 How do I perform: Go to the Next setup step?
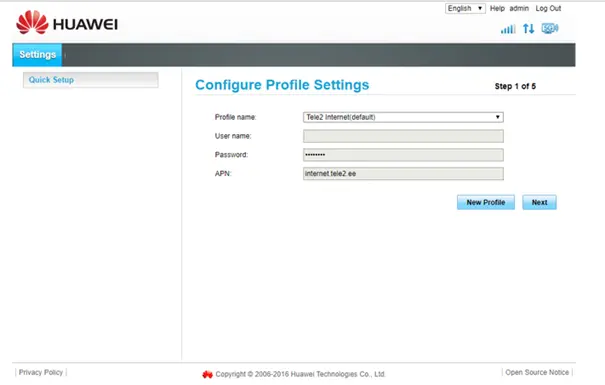point(539,203)
